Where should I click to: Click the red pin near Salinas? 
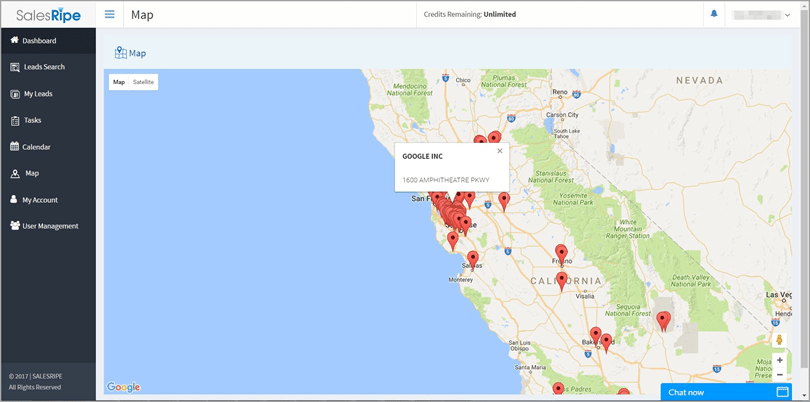[473, 259]
